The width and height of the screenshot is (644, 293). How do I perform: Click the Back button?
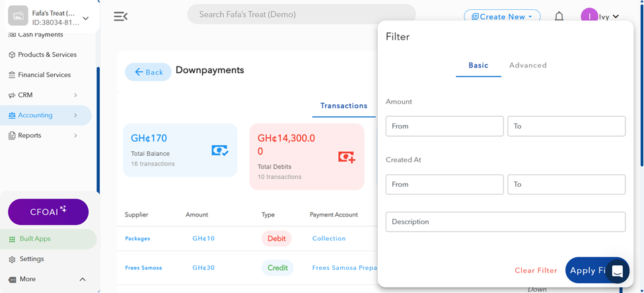point(148,72)
